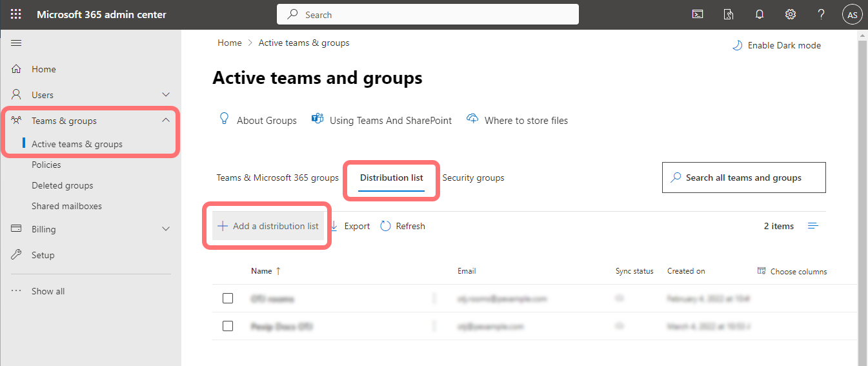Open the settings gear in header
This screenshot has height=366, width=868.
[790, 14]
